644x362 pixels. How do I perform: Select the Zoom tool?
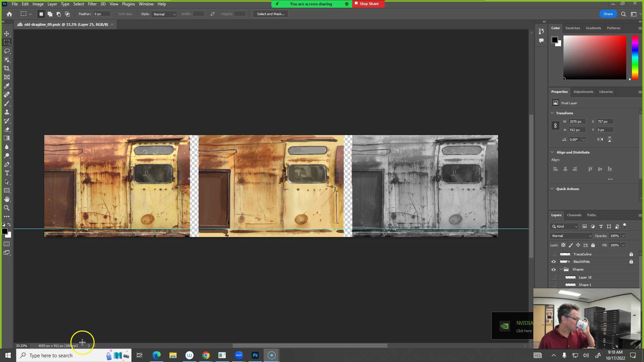(x=7, y=208)
